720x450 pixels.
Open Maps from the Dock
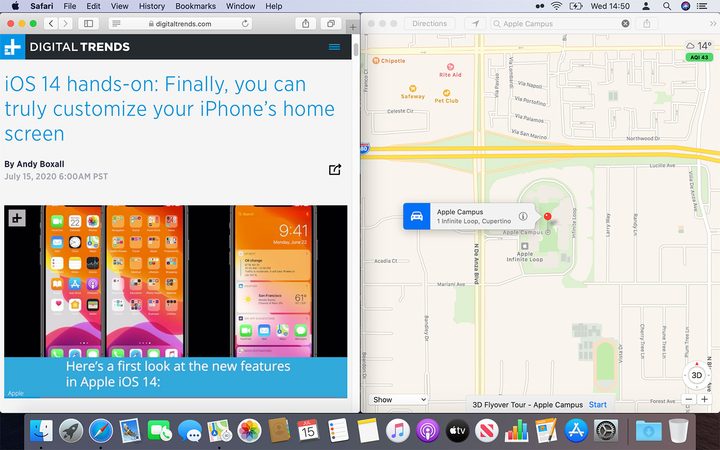pos(219,431)
